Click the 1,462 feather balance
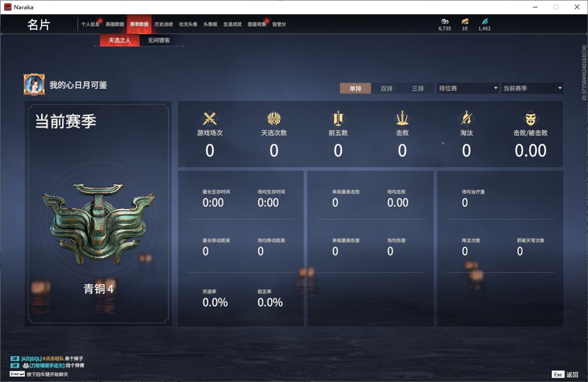 click(484, 29)
